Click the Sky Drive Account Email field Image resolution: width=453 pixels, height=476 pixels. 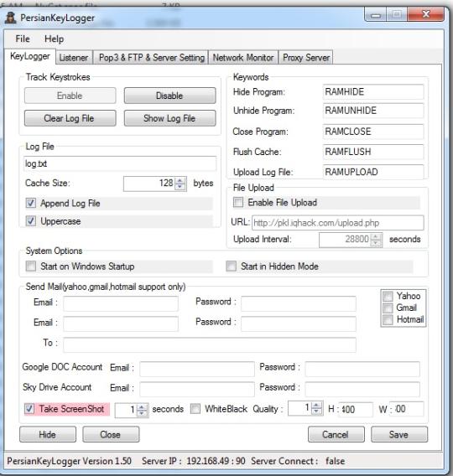(x=197, y=389)
